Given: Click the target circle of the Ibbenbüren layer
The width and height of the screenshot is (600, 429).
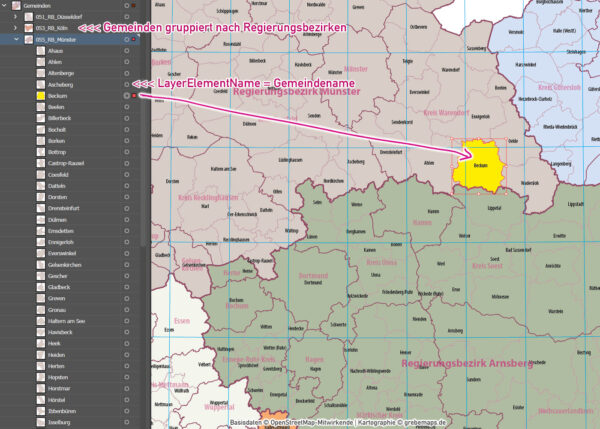Looking at the screenshot, I should pos(127,411).
